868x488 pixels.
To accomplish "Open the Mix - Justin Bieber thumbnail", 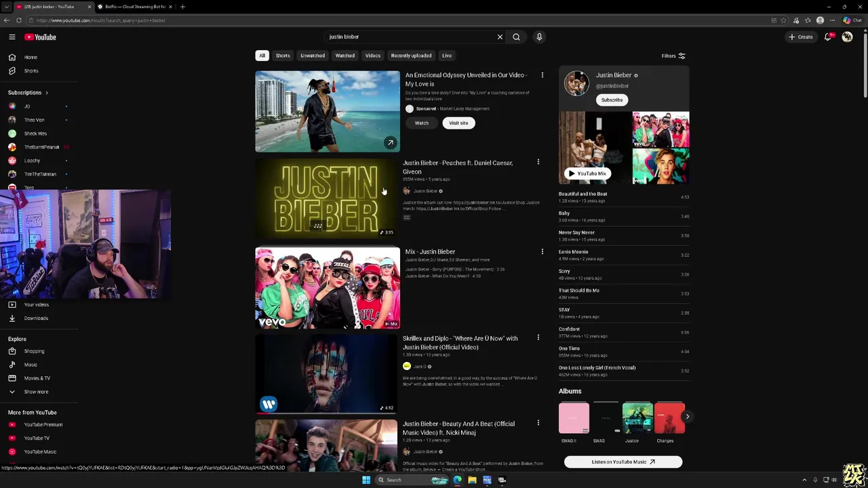I will point(328,288).
